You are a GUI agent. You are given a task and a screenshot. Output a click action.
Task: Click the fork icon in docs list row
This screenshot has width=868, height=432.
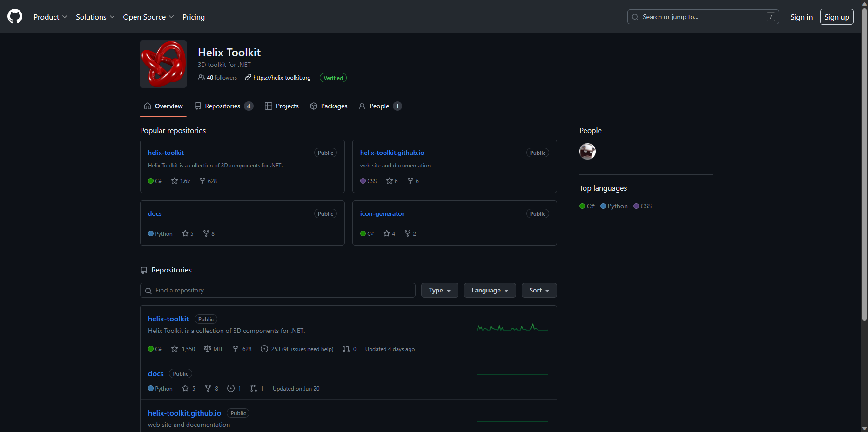tap(208, 388)
